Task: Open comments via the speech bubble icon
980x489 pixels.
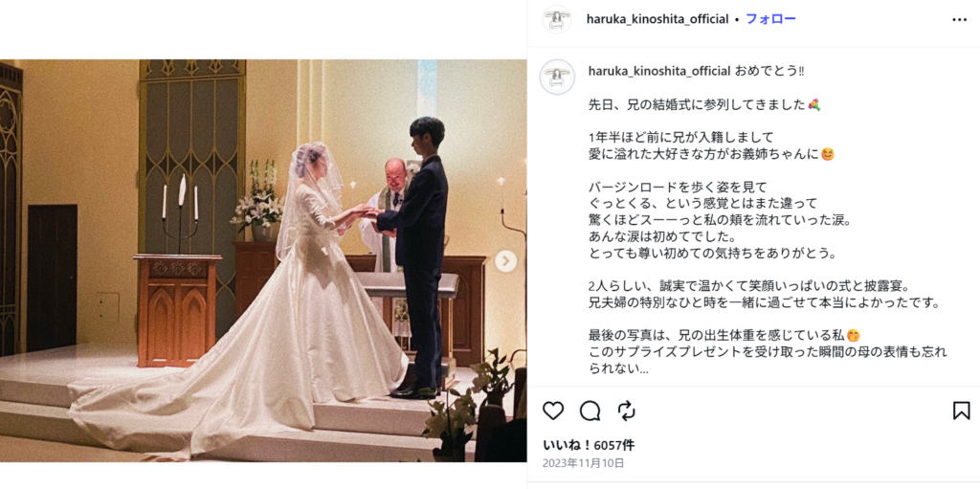Action: click(590, 411)
